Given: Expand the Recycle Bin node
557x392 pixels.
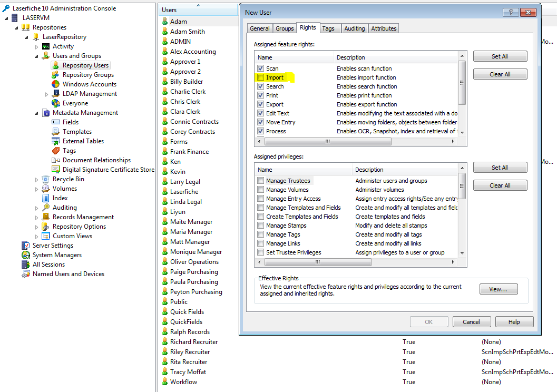Looking at the screenshot, I should (36, 180).
